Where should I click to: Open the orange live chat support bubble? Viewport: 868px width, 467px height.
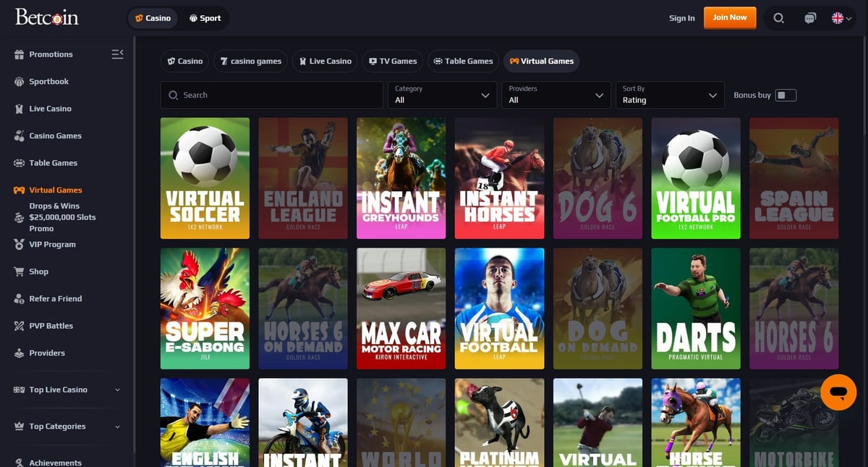point(838,392)
